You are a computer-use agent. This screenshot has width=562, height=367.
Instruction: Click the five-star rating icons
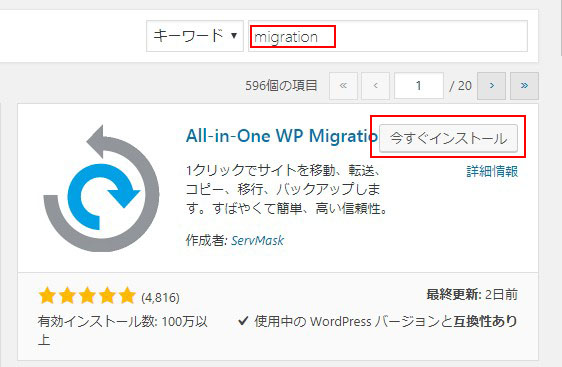(x=87, y=296)
